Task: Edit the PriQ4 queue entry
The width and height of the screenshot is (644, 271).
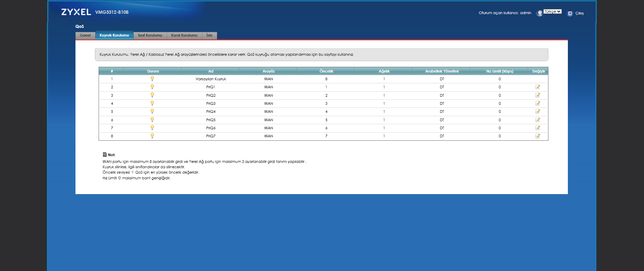Action: click(538, 111)
